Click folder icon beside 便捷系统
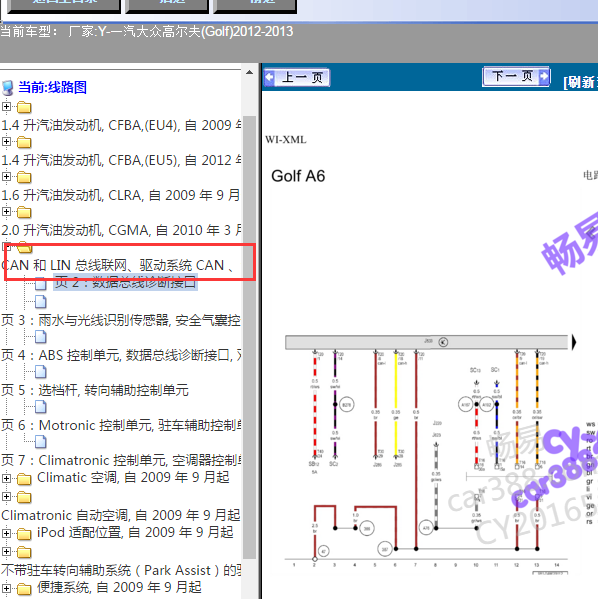Screen dimensions: 598x599 [24, 589]
